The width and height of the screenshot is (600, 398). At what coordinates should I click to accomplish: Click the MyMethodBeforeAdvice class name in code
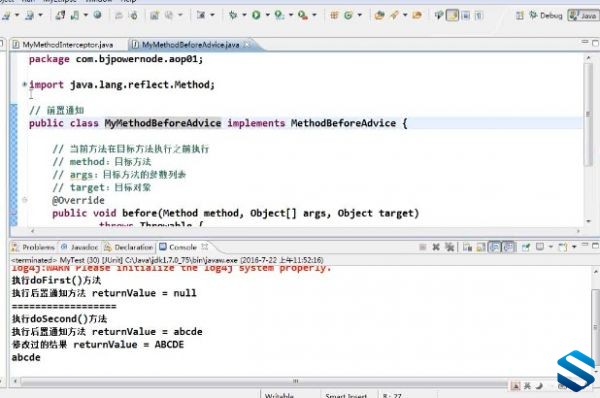(x=163, y=123)
